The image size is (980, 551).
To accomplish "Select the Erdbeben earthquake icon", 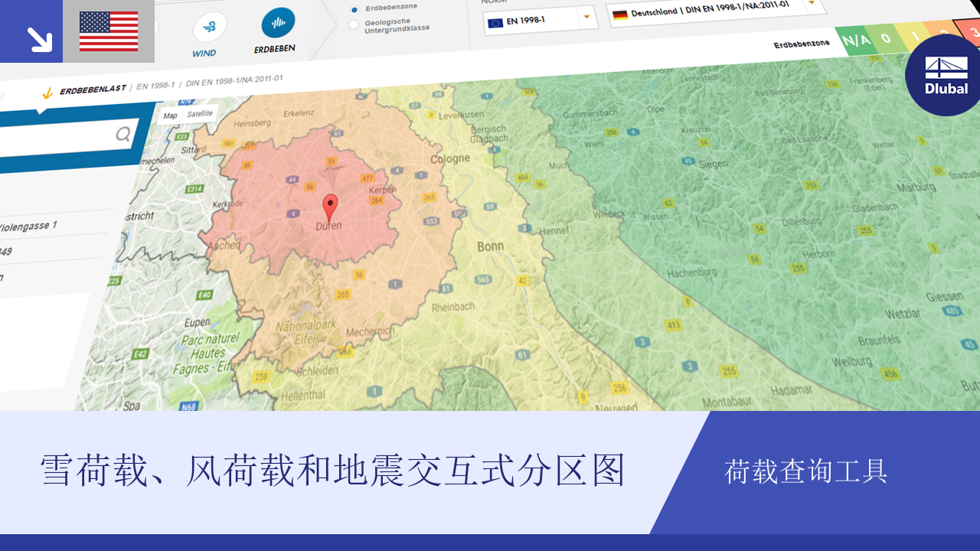I will click(278, 24).
